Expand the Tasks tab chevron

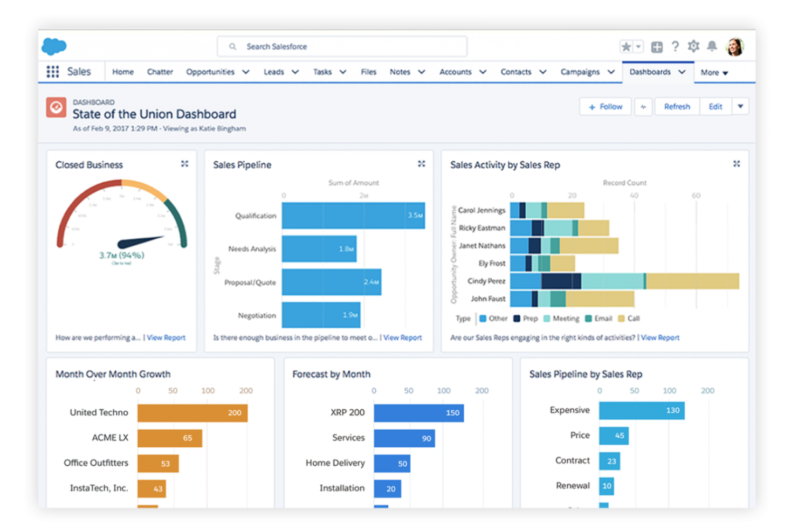pos(343,72)
